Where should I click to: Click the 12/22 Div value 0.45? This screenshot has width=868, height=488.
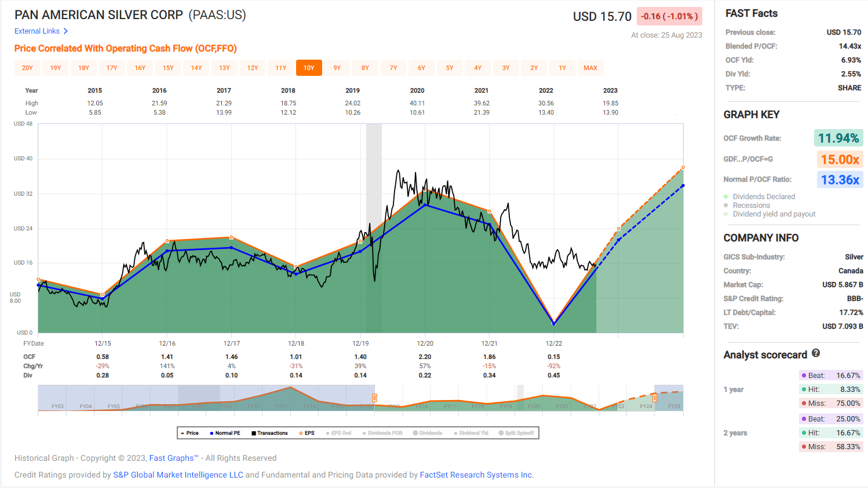[x=554, y=376]
